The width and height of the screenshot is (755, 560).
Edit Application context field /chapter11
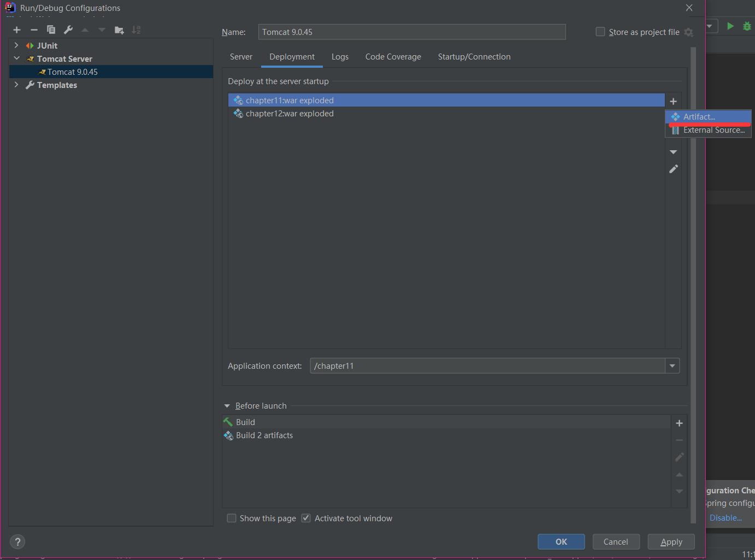(487, 366)
